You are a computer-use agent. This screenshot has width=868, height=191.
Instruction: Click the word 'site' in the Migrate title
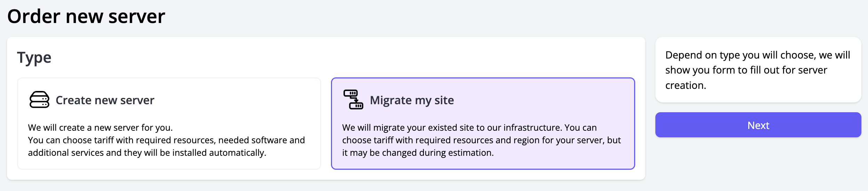(x=444, y=100)
